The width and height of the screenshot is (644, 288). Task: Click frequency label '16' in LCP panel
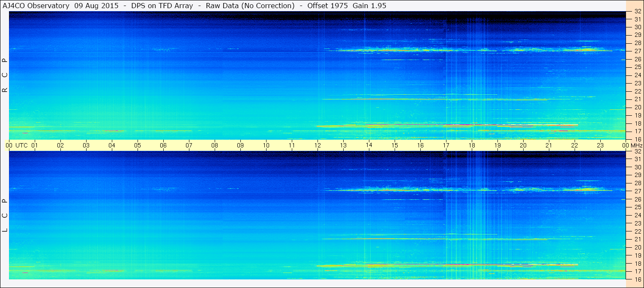pyautogui.click(x=637, y=279)
